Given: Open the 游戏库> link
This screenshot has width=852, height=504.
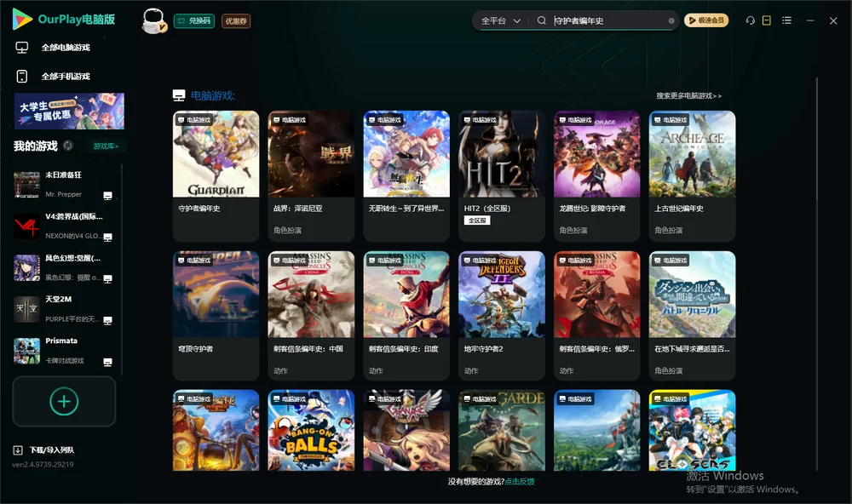Looking at the screenshot, I should click(x=106, y=146).
